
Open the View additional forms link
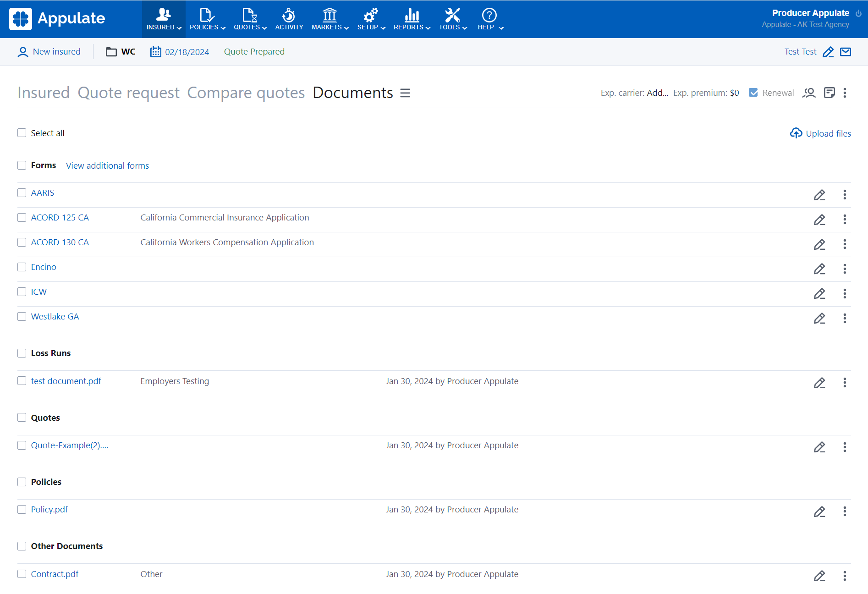click(107, 165)
